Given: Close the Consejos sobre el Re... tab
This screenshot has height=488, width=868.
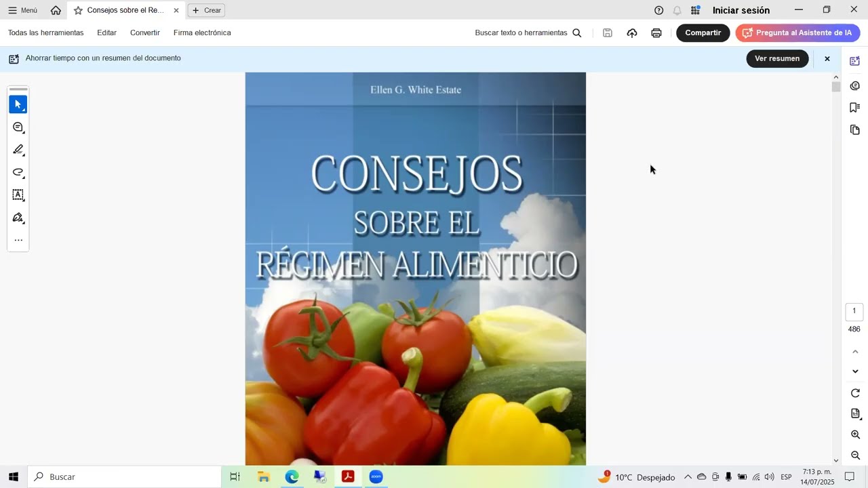Looking at the screenshot, I should (176, 10).
